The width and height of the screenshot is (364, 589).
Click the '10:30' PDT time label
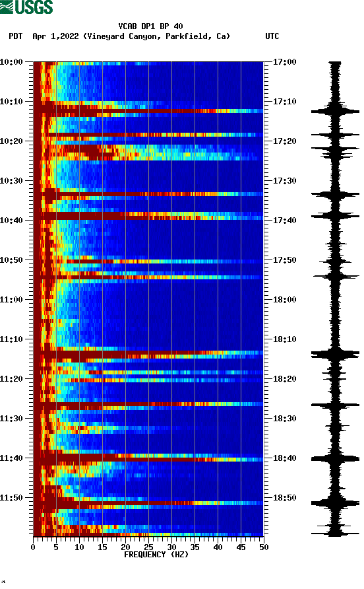click(x=12, y=181)
